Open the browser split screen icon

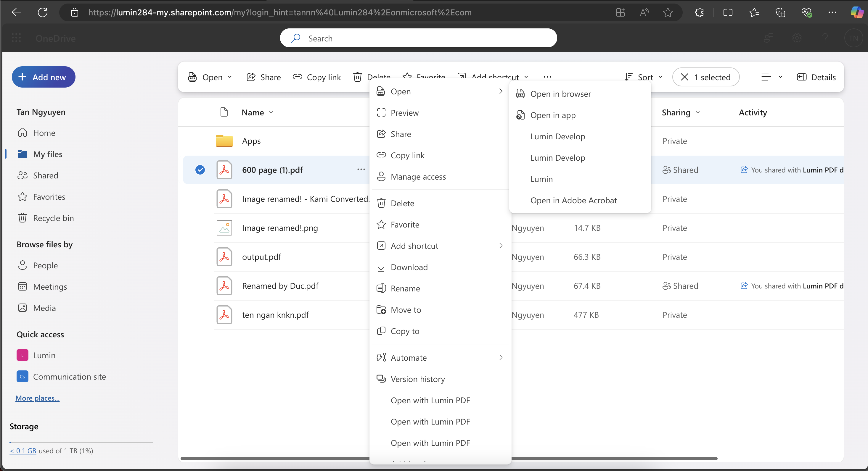click(x=727, y=12)
